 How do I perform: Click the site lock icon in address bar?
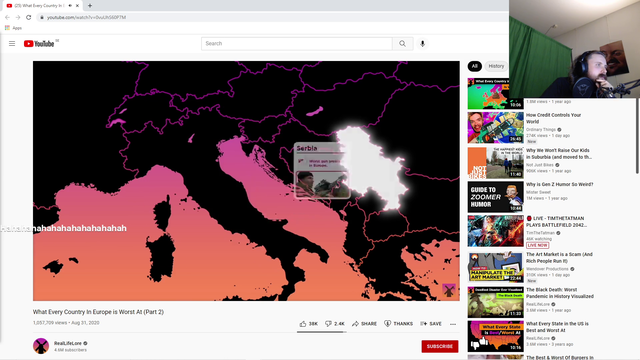coord(42,17)
